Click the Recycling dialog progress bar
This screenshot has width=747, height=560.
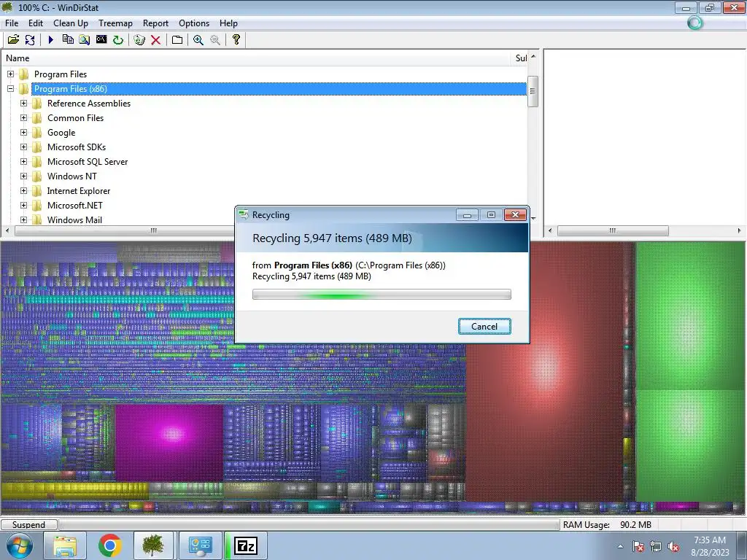pos(382,295)
